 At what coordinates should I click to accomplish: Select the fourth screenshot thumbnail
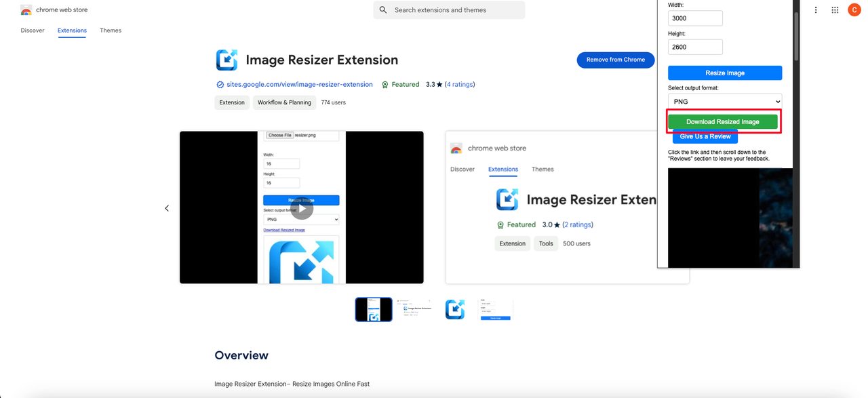tap(495, 309)
